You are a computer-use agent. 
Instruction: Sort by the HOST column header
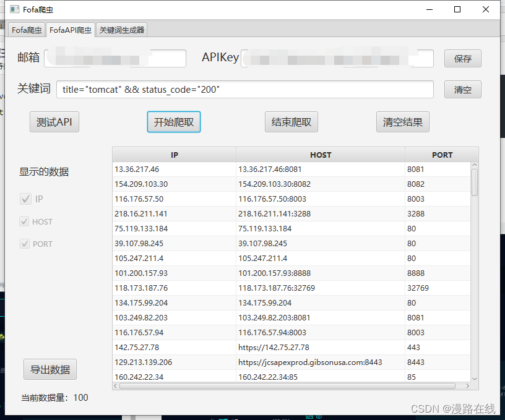tap(321, 155)
